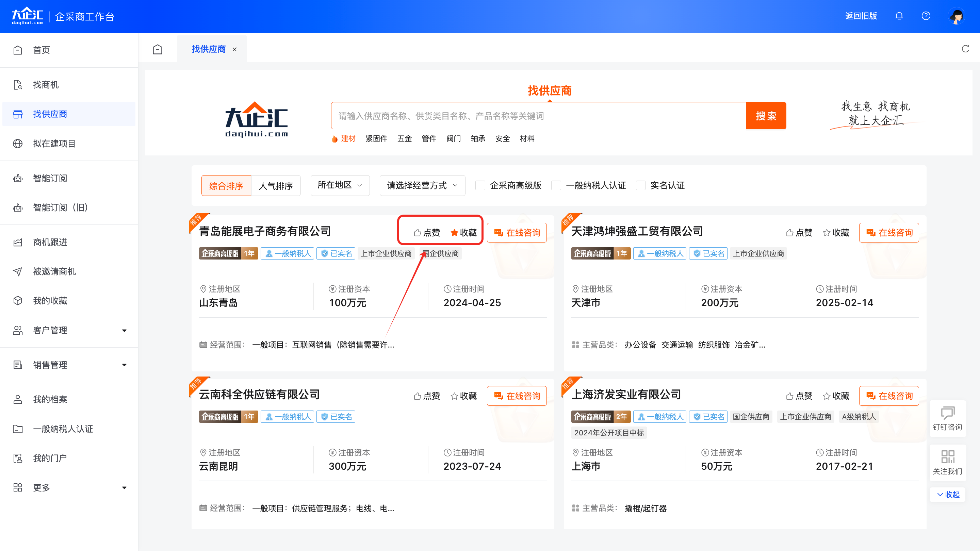Select 人气排序 sorting option
This screenshot has height=551, width=980.
click(276, 186)
